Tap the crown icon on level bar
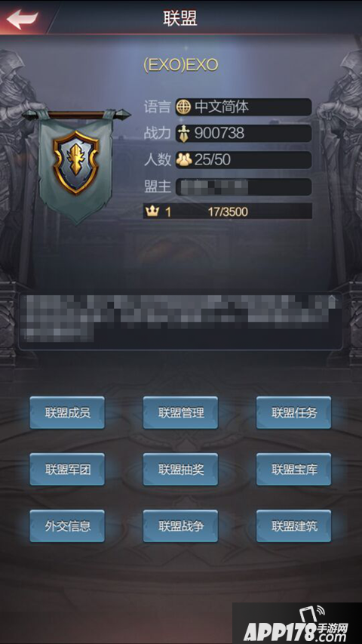Viewport: 362px width, 644px height. (152, 211)
